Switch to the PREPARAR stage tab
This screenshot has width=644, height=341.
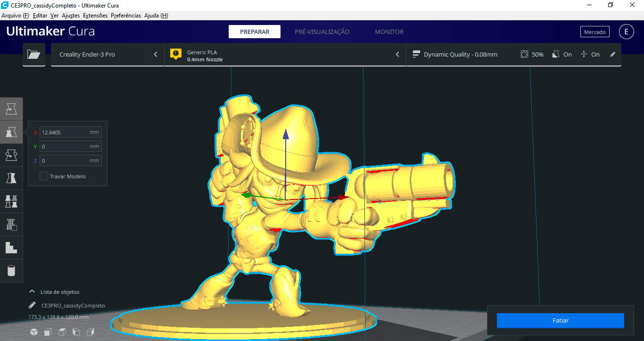point(255,32)
